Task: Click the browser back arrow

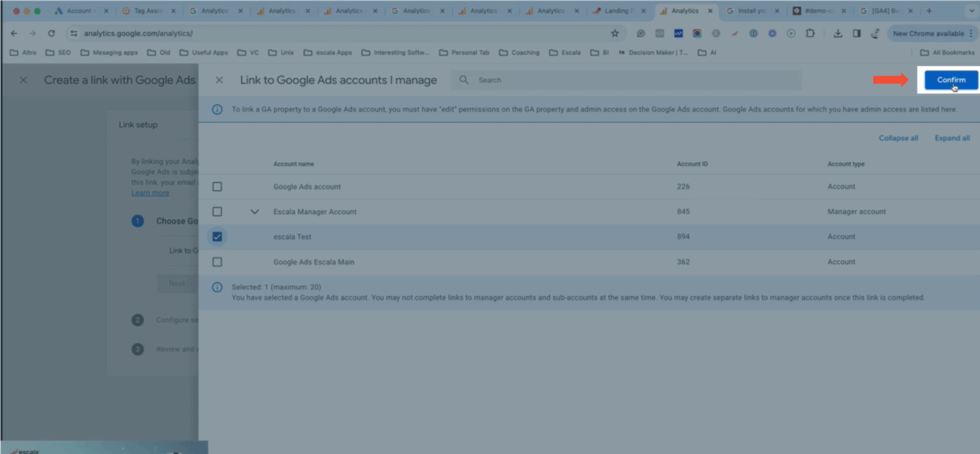Action: point(14,33)
